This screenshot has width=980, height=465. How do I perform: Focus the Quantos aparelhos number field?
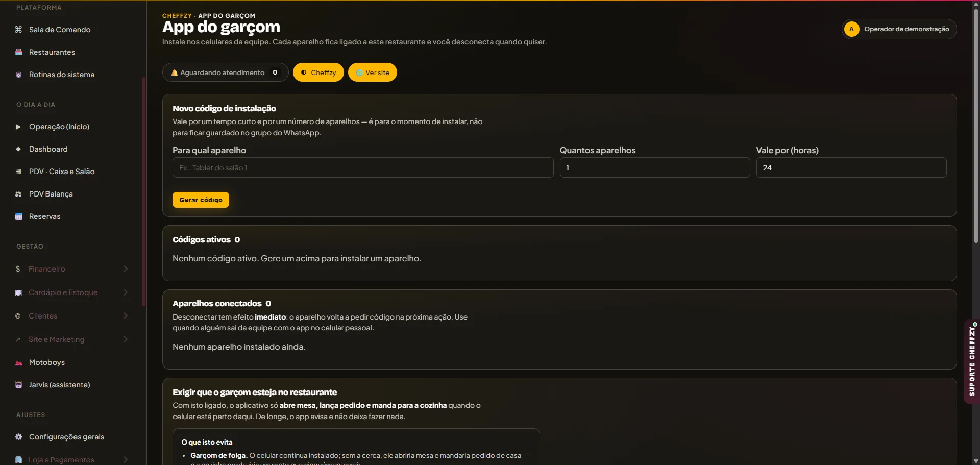(x=655, y=167)
